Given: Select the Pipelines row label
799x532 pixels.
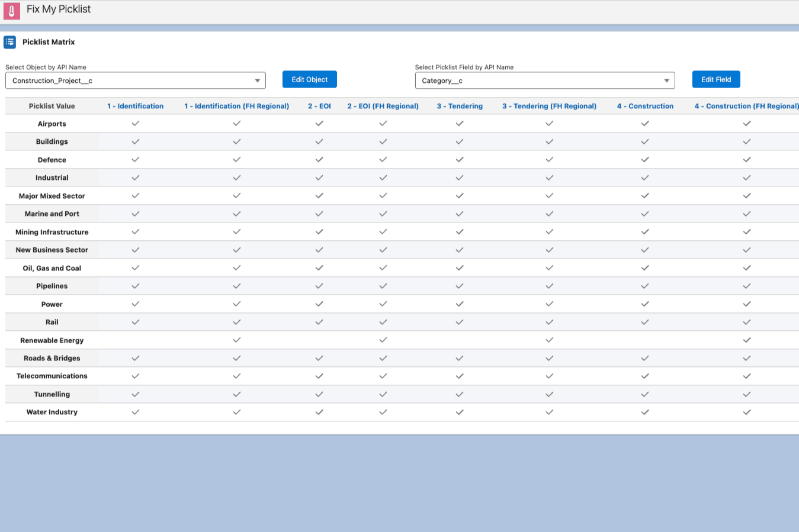Looking at the screenshot, I should 52,286.
